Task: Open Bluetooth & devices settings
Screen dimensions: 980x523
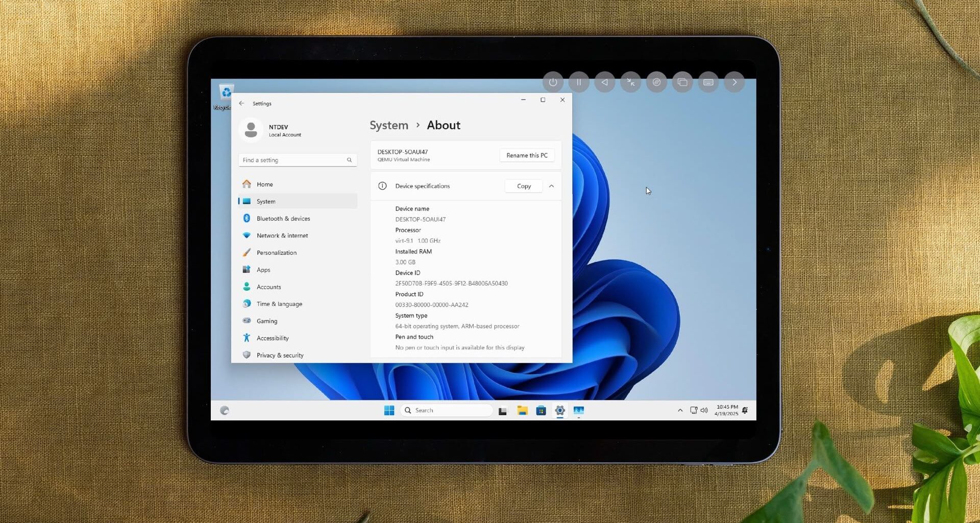Action: coord(298,219)
